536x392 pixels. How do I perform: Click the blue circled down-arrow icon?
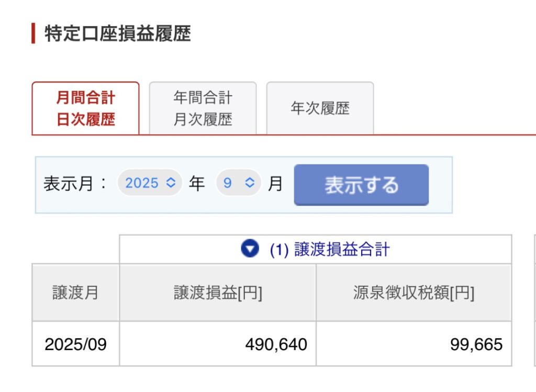tap(250, 250)
